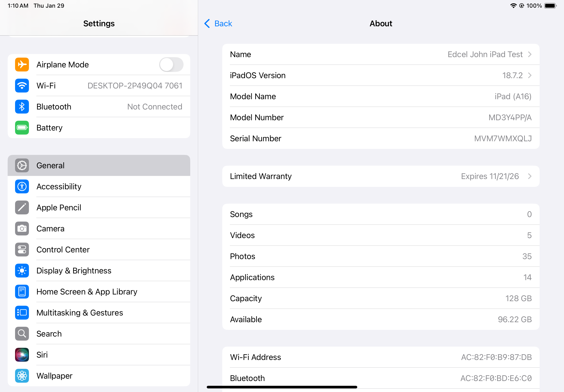564x392 pixels.
Task: Tap the Back chevron arrow
Action: coord(207,24)
